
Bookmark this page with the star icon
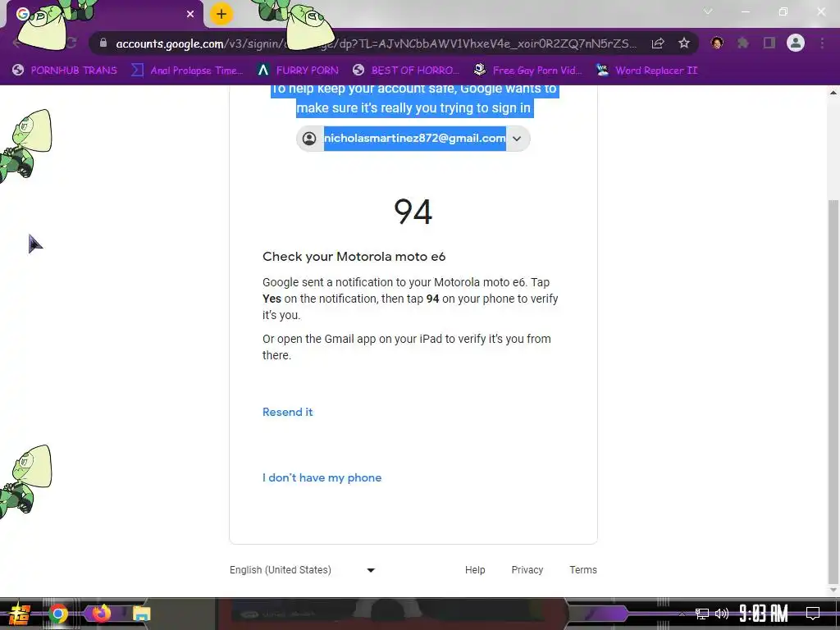[x=684, y=43]
